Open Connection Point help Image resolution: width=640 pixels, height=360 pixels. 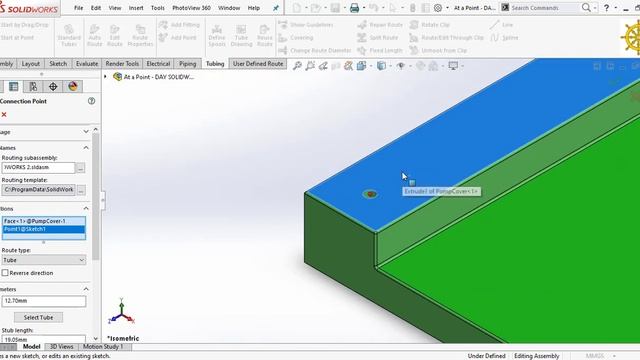click(91, 101)
